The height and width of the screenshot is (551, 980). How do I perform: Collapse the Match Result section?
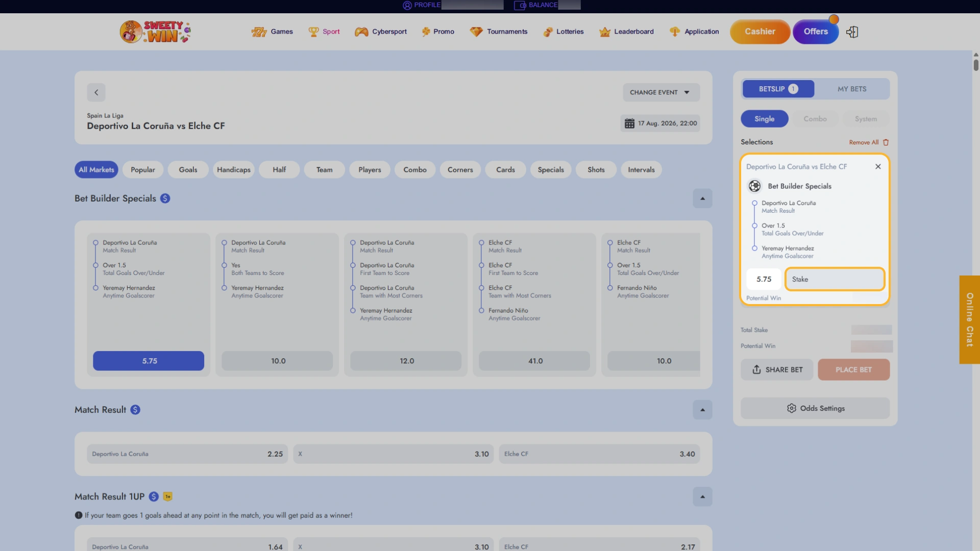coord(702,410)
